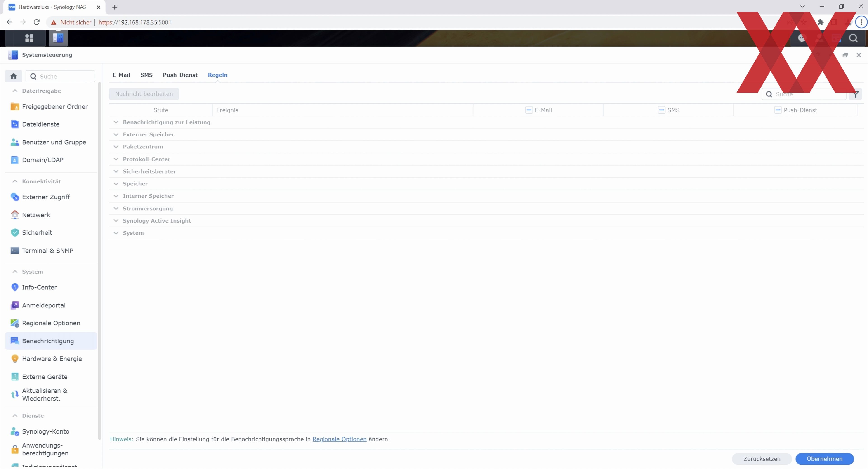Viewport: 868px width, 469px height.
Task: Click the Nachricht bearbeiten button
Action: tap(144, 94)
